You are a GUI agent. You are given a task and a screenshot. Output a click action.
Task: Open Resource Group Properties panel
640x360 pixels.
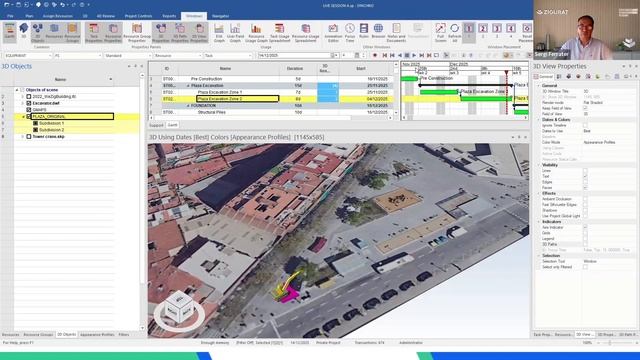click(137, 32)
